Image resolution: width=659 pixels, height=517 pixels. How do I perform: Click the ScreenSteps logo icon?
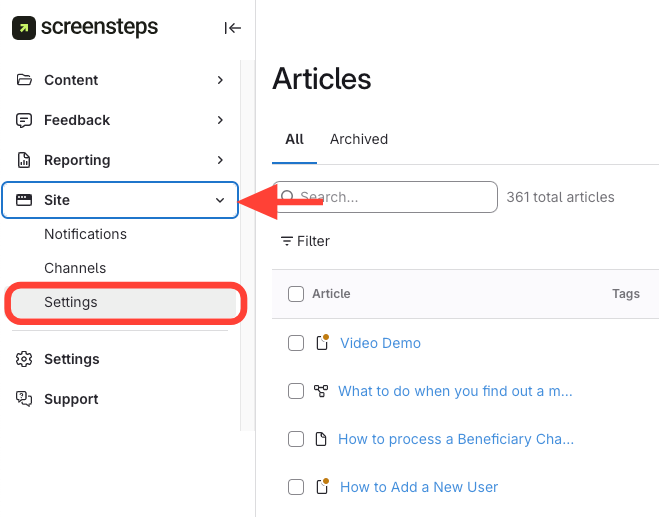click(x=24, y=28)
